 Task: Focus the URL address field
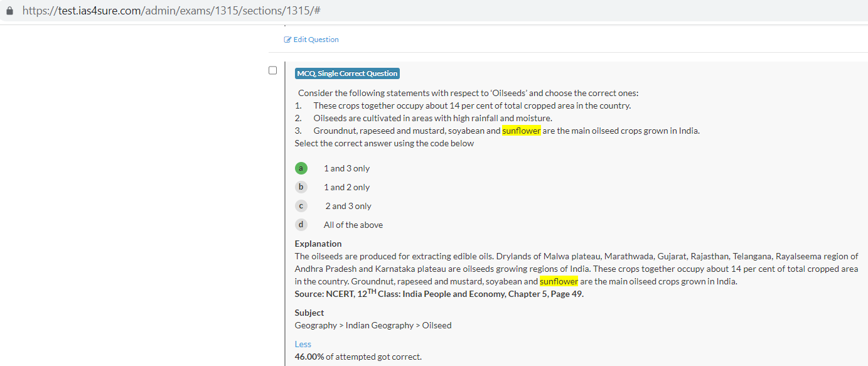173,11
